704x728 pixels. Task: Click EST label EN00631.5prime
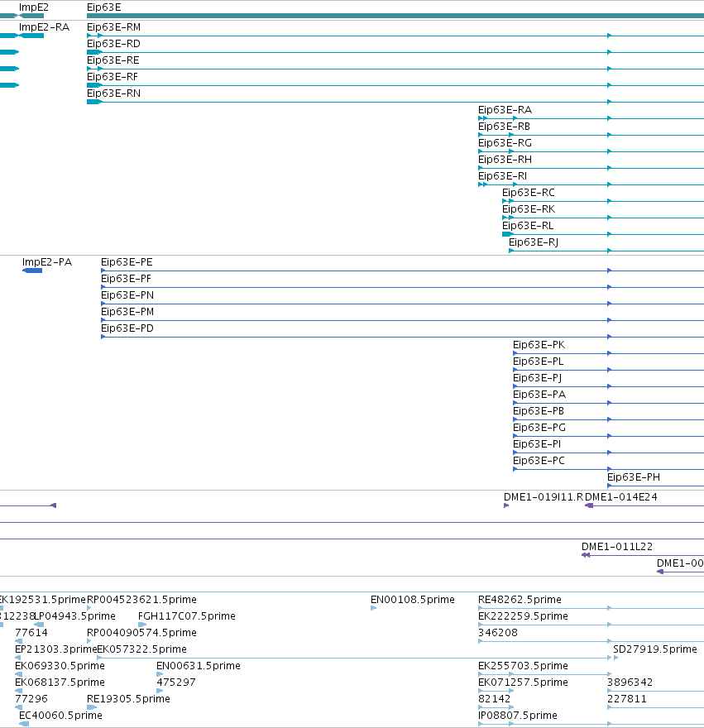coord(199,666)
